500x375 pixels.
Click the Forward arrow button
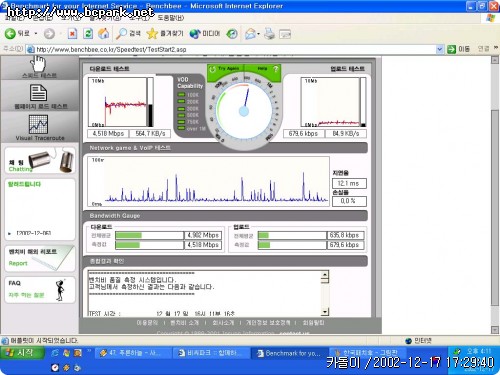[x=49, y=34]
